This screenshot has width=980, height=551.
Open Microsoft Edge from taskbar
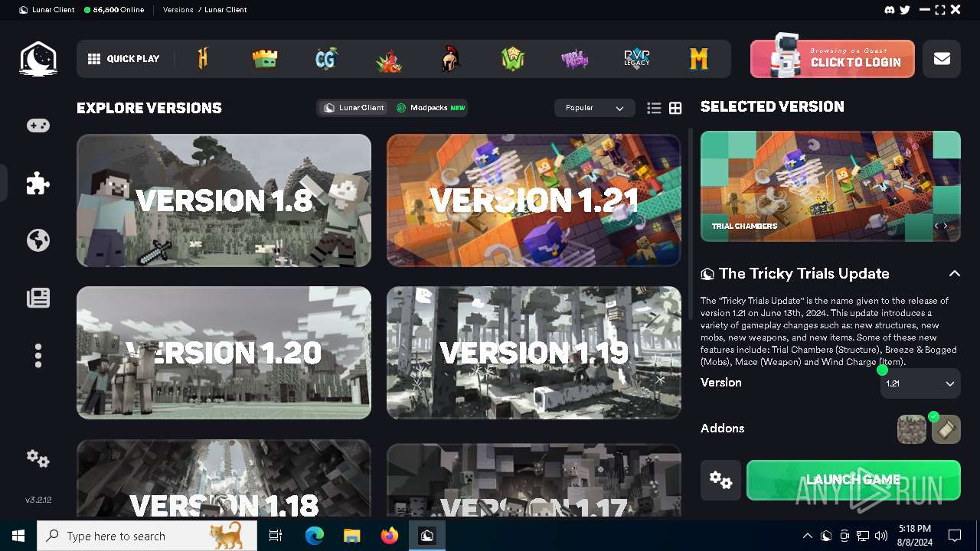pos(314,536)
